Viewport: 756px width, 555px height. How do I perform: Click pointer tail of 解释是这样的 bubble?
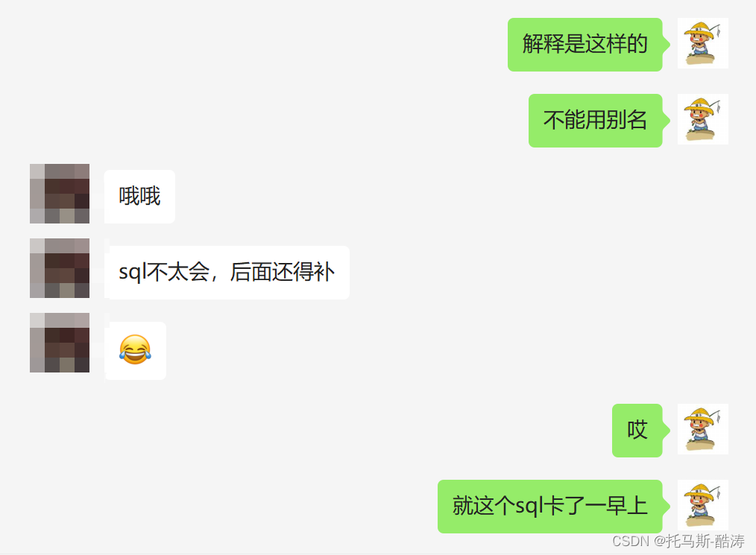(667, 44)
